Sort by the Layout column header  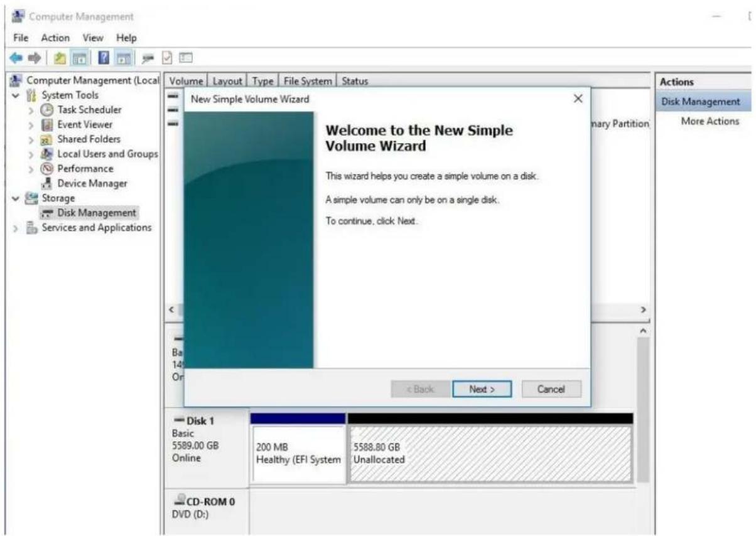(x=227, y=81)
